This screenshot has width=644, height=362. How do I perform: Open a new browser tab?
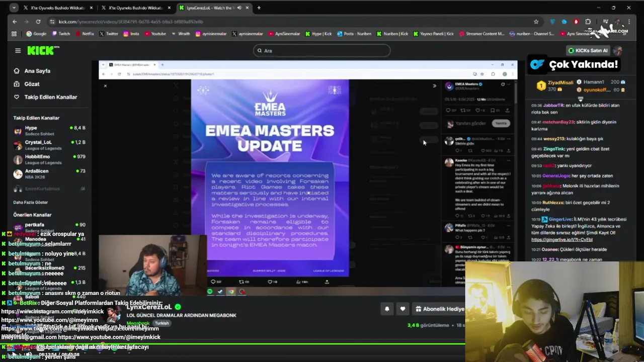click(x=259, y=8)
